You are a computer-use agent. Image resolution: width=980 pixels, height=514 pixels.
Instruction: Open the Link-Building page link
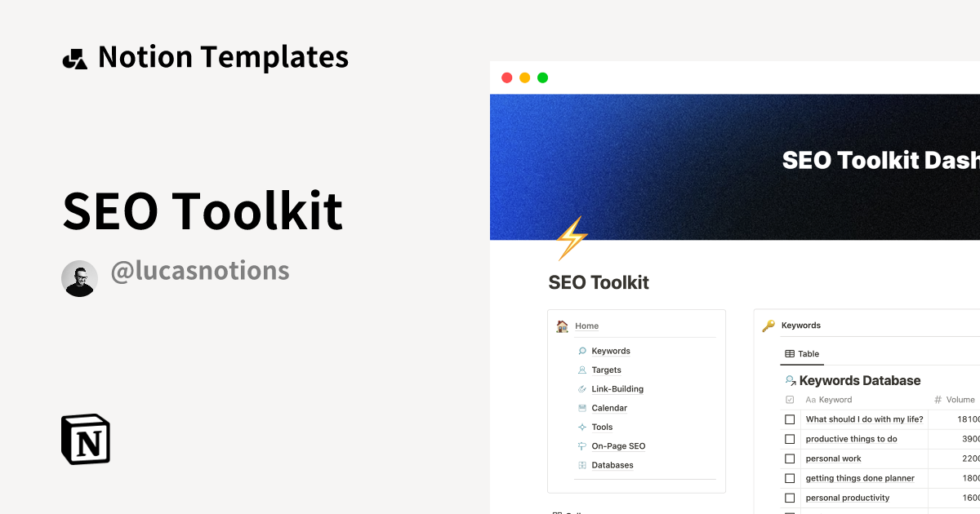(617, 389)
